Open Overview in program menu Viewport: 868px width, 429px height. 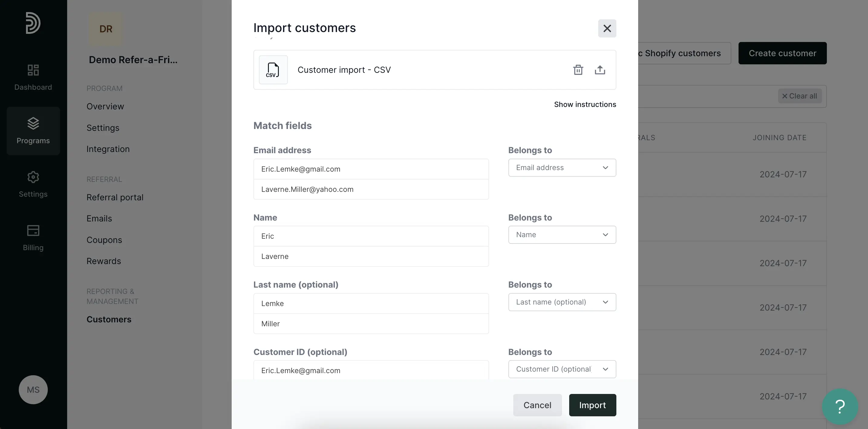click(x=105, y=106)
